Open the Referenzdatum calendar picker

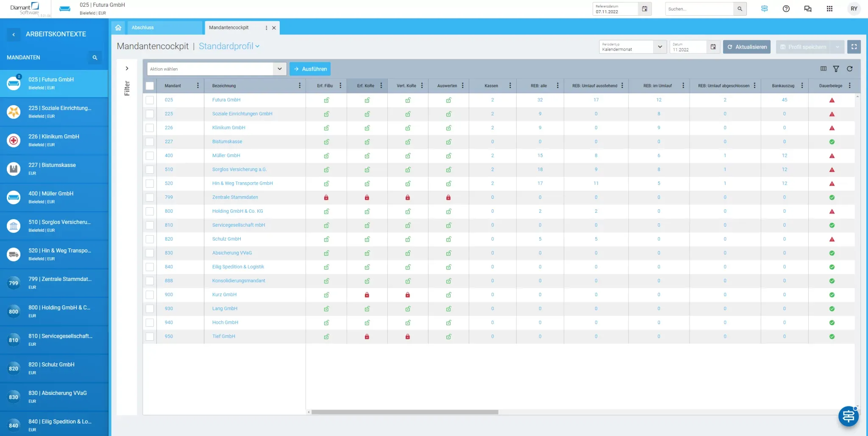[x=645, y=9]
